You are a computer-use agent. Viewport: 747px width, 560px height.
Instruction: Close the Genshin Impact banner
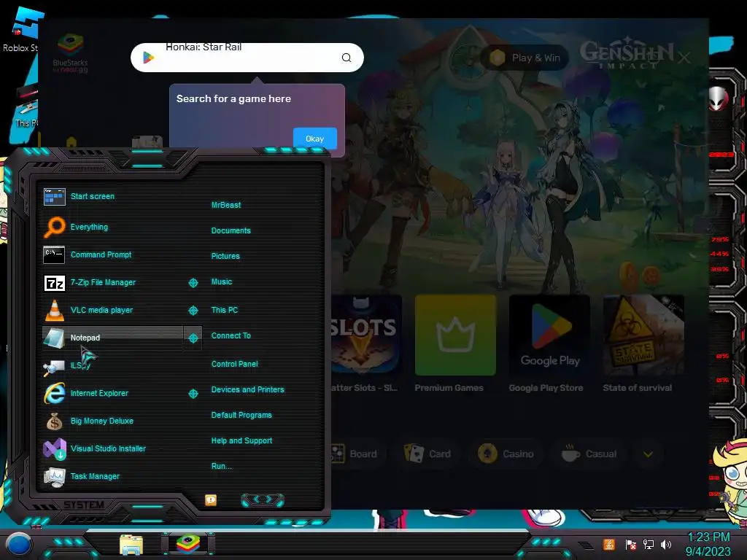coord(684,58)
